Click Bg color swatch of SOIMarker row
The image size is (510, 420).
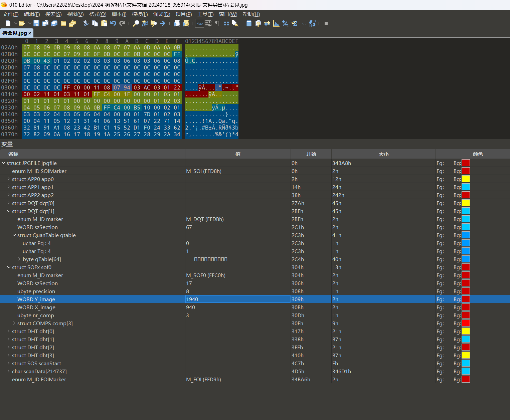coord(466,171)
